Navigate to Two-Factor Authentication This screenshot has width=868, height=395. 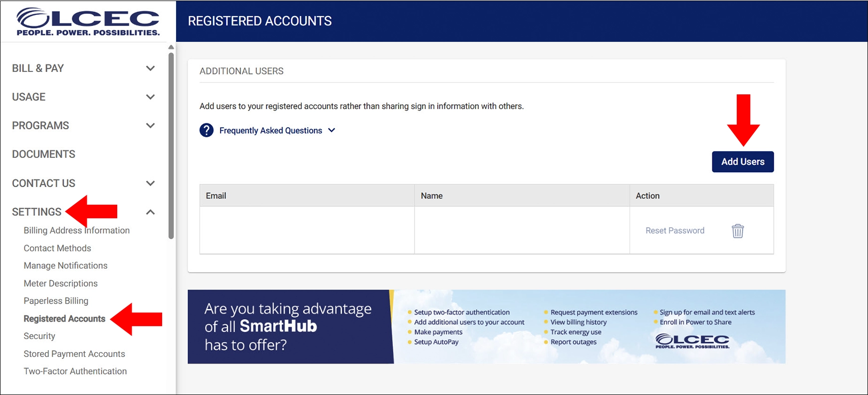pyautogui.click(x=75, y=371)
